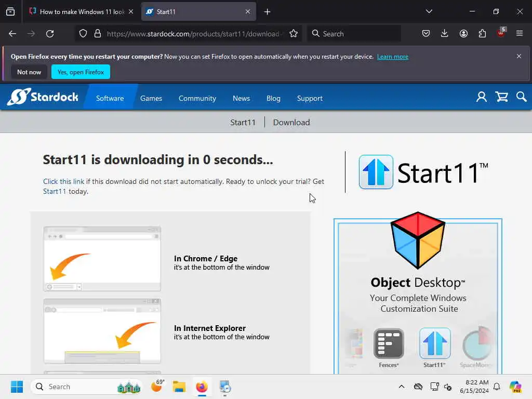Open Firefox application hamburger menu
Screen dimensions: 532x399
[x=520, y=34]
